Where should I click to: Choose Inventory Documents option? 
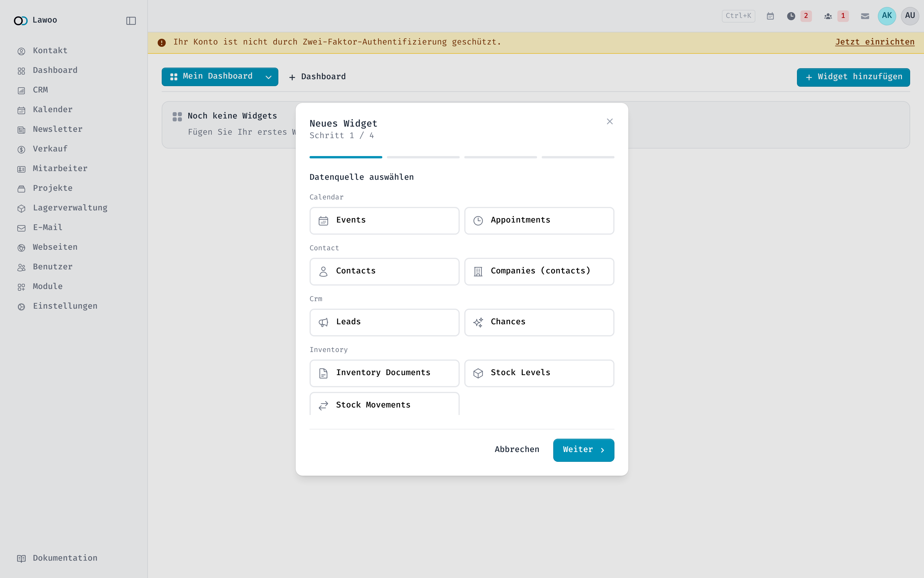coord(384,373)
